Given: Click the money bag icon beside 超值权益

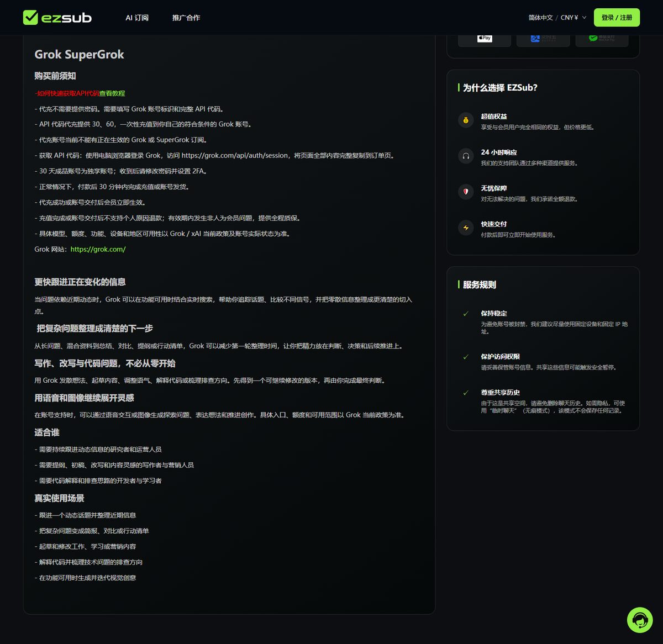Looking at the screenshot, I should tap(466, 120).
